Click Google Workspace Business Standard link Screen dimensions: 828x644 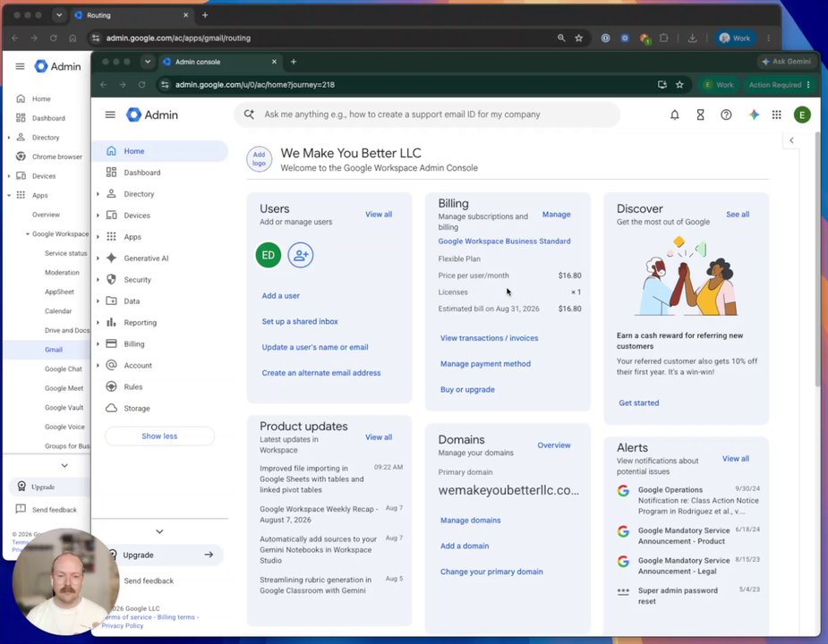coord(504,241)
